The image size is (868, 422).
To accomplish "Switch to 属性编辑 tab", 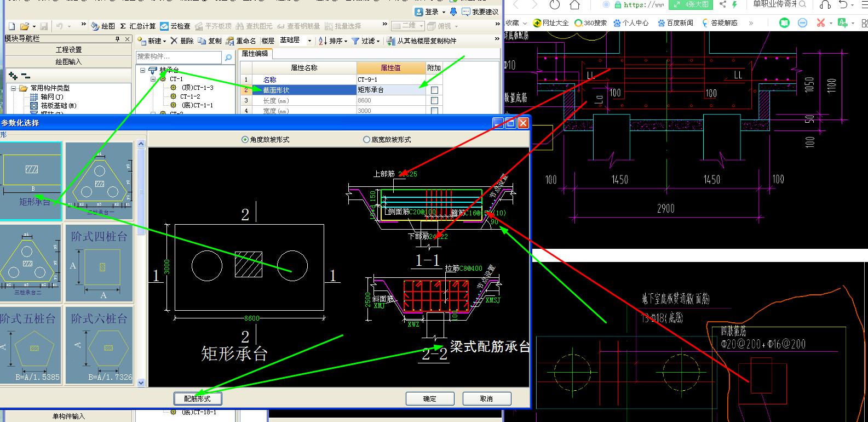I will (x=255, y=54).
